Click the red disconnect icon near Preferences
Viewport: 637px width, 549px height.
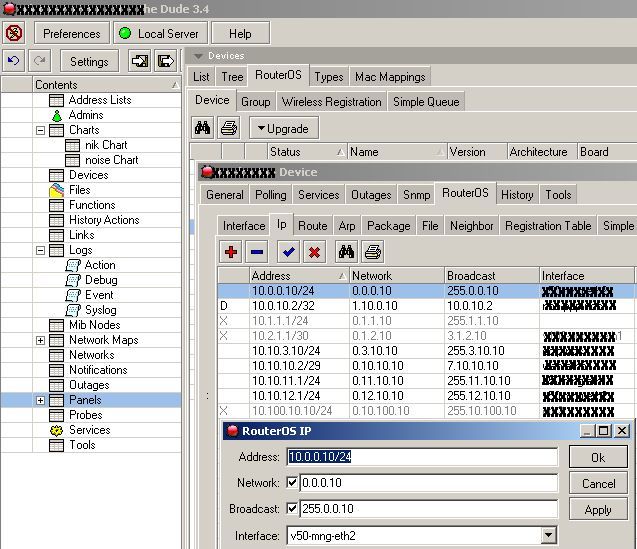(x=14, y=33)
